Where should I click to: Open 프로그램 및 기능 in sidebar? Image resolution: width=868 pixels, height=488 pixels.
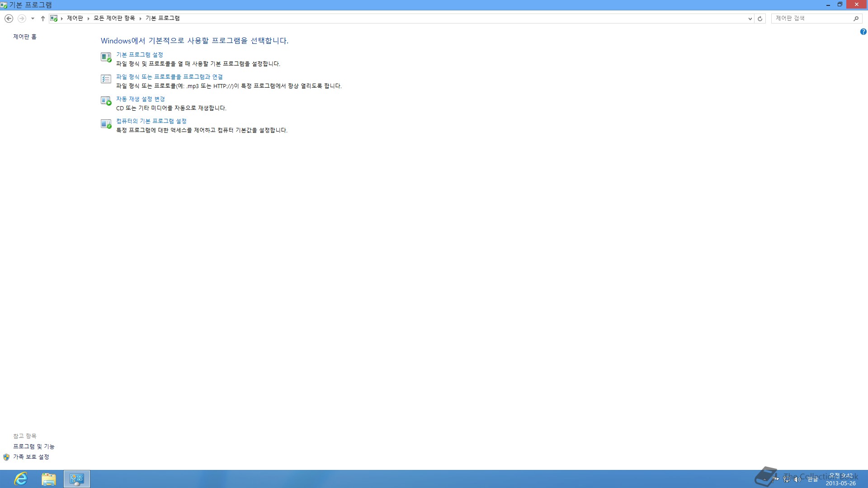(33, 446)
